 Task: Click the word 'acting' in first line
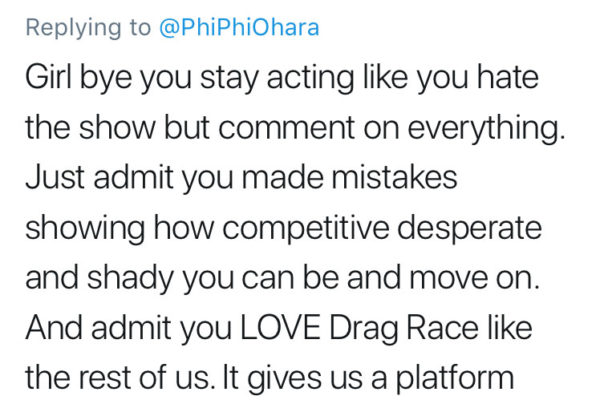pos(310,78)
